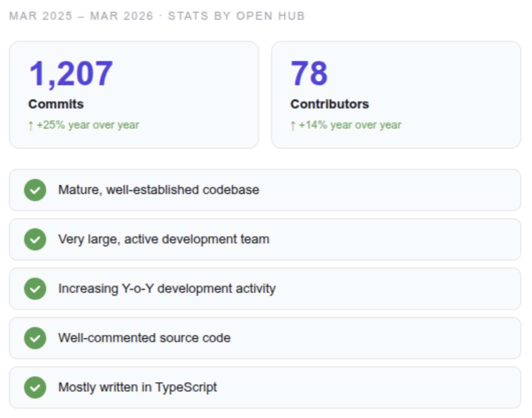The height and width of the screenshot is (418, 532).
Task: Click the 'Mostly written in TypeScript' text
Action: (137, 387)
